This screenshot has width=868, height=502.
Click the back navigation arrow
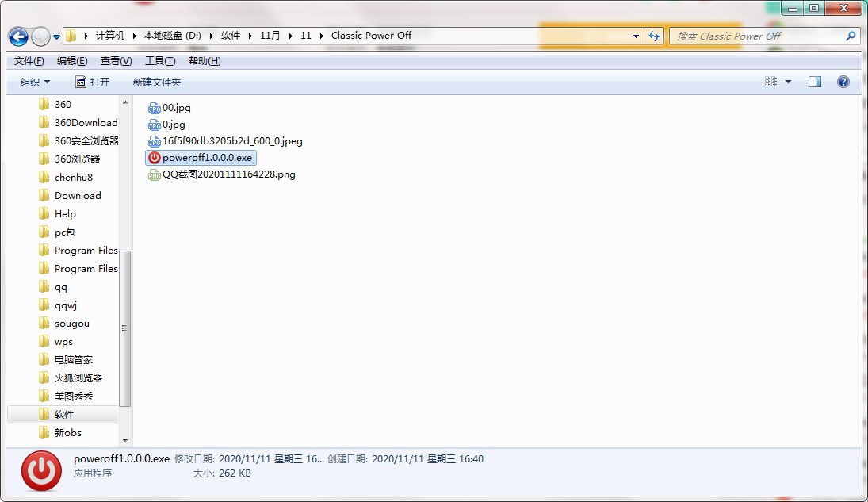pyautogui.click(x=17, y=36)
